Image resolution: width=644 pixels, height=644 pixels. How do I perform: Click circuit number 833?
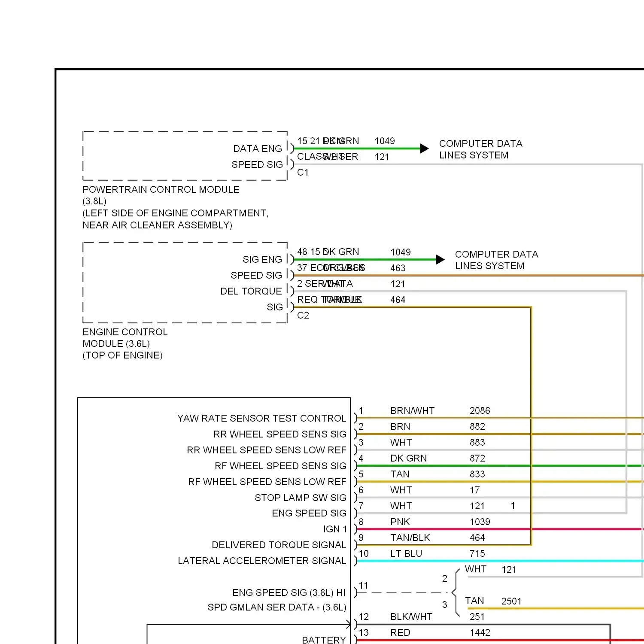[477, 474]
